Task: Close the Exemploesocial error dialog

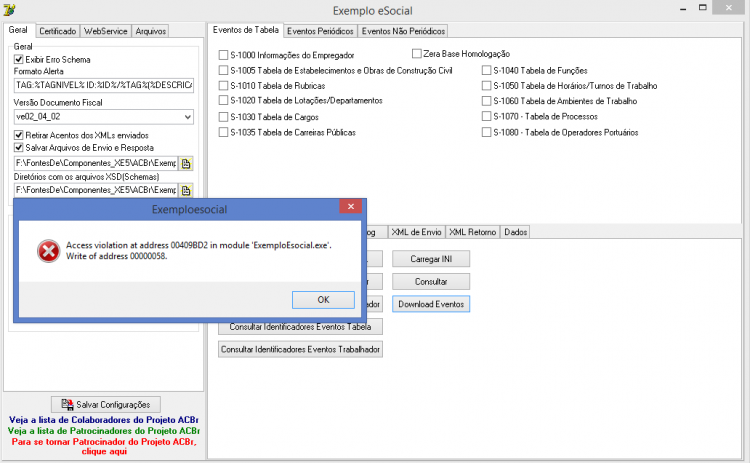Action: (x=351, y=206)
